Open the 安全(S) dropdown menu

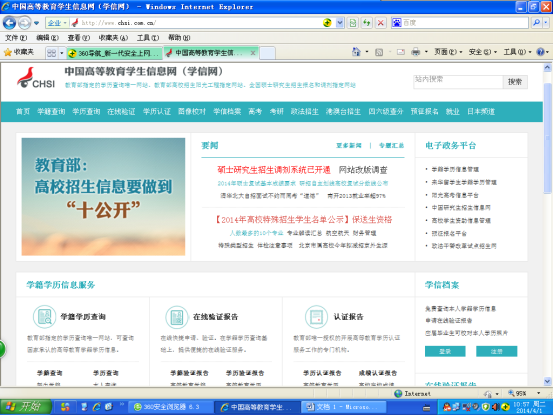[x=483, y=52]
